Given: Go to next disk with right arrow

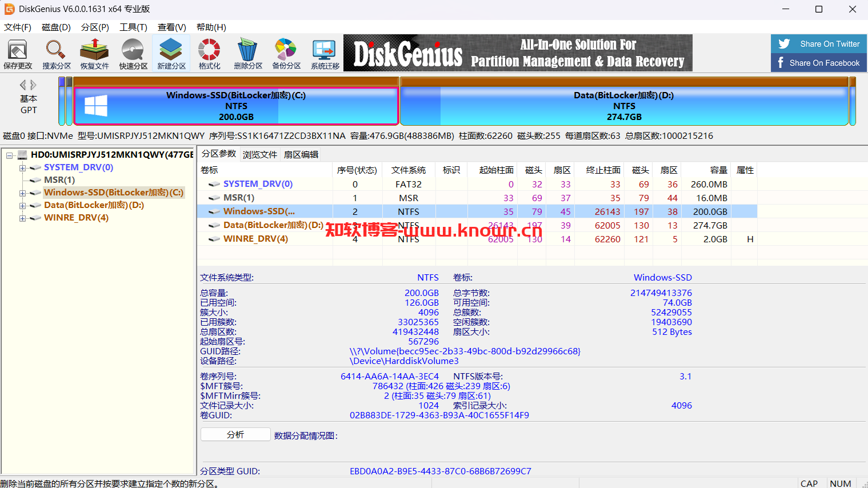Looking at the screenshot, I should (x=33, y=85).
